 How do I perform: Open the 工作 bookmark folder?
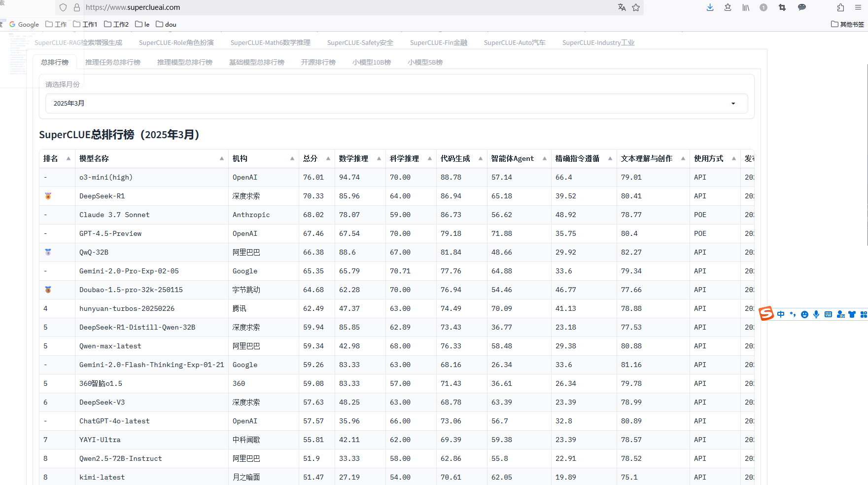tap(56, 24)
